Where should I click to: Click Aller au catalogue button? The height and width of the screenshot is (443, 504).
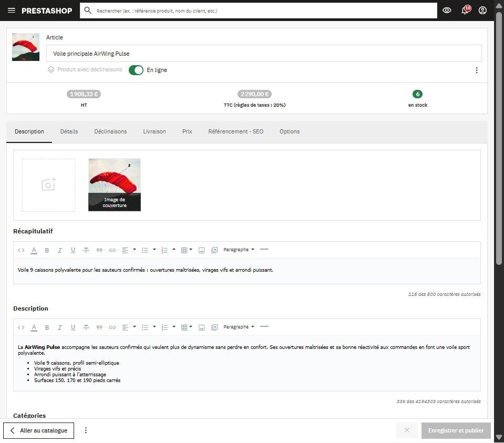(38, 430)
